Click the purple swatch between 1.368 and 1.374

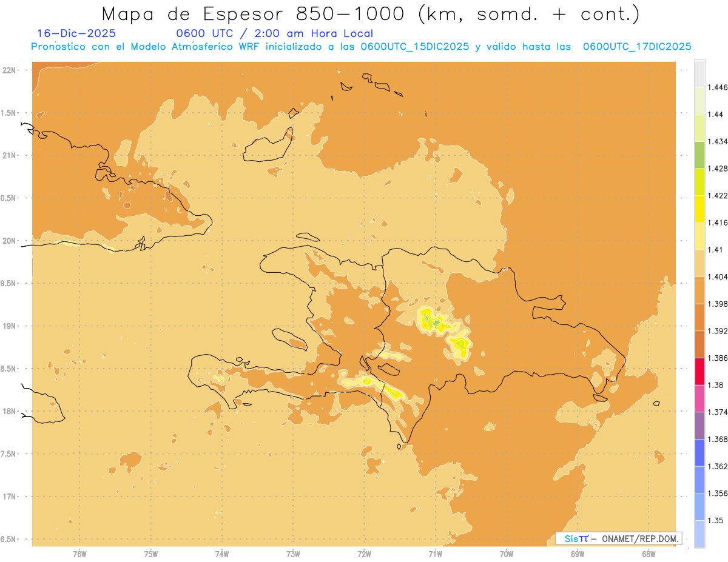click(699, 426)
